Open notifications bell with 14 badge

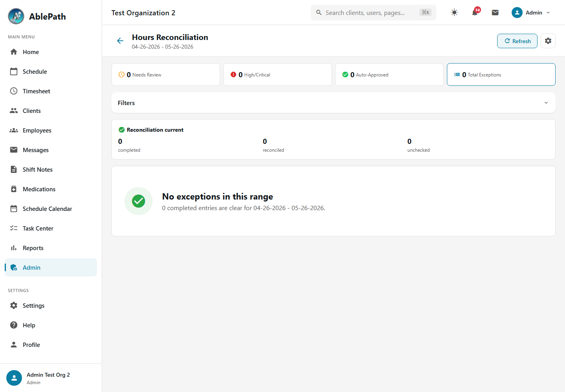tap(475, 12)
